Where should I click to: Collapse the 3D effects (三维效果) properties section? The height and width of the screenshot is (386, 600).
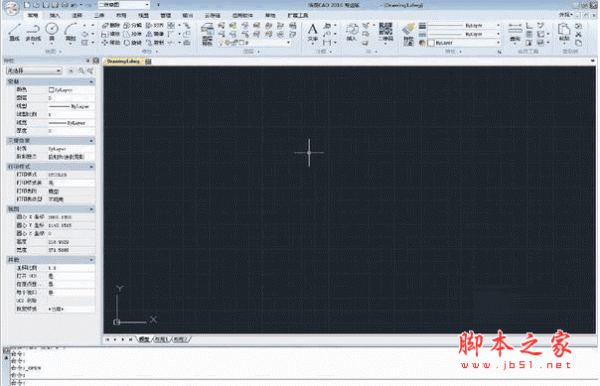[x=91, y=141]
